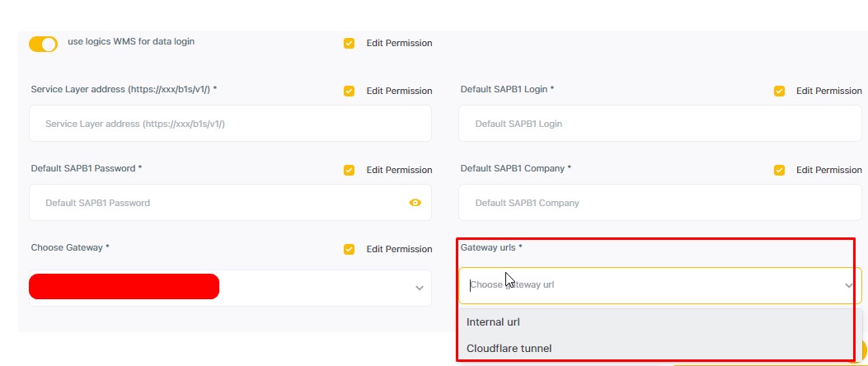Toggle Edit Permission checkbox for Choose Gateway

350,249
